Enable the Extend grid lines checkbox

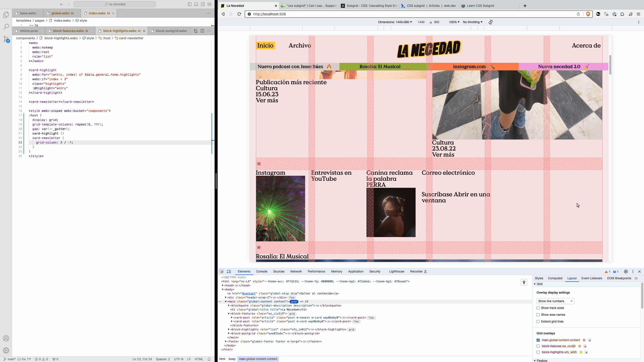point(538,322)
